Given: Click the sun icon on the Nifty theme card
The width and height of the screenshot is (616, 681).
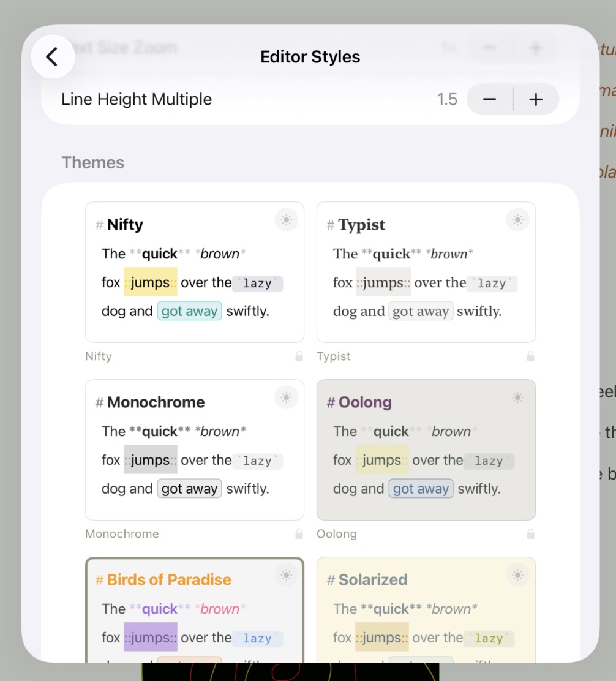Looking at the screenshot, I should [287, 220].
